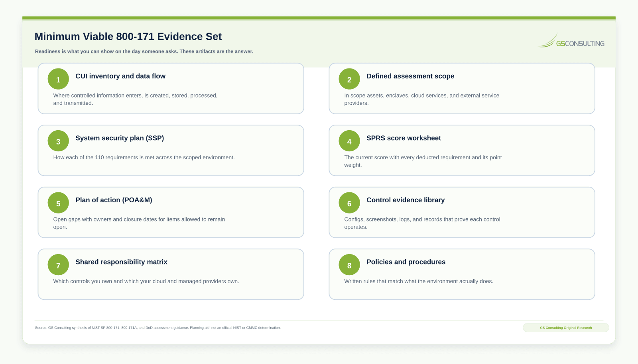Click description 'Open gaps with owners and closure dates'

coord(139,223)
